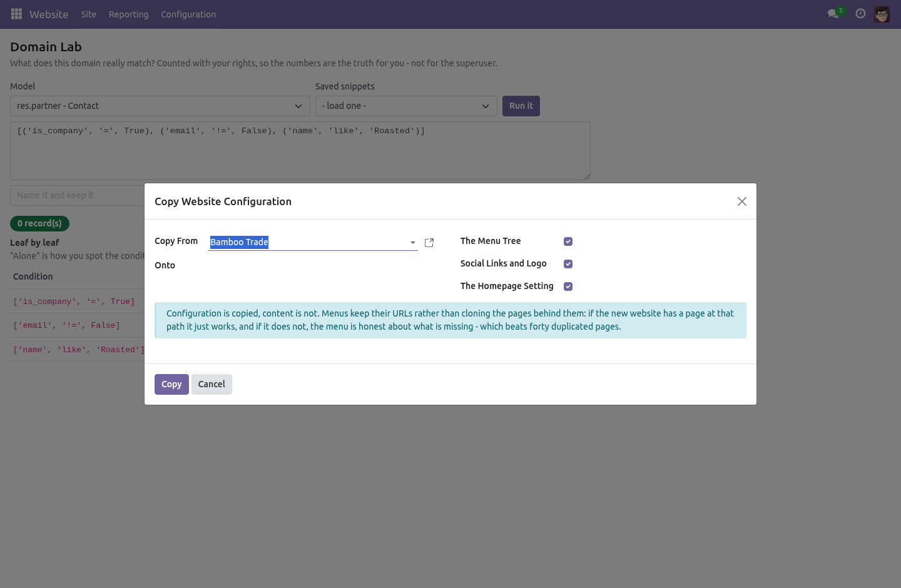
Task: Click the domain expression text area
Action: [x=300, y=151]
